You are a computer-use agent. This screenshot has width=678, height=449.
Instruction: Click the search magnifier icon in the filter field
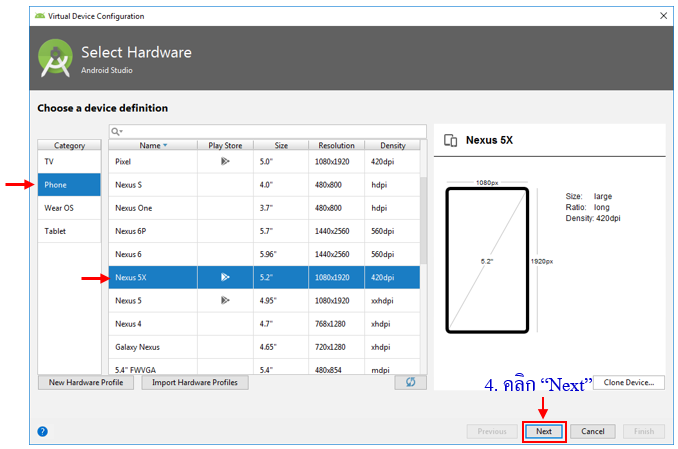pyautogui.click(x=117, y=131)
